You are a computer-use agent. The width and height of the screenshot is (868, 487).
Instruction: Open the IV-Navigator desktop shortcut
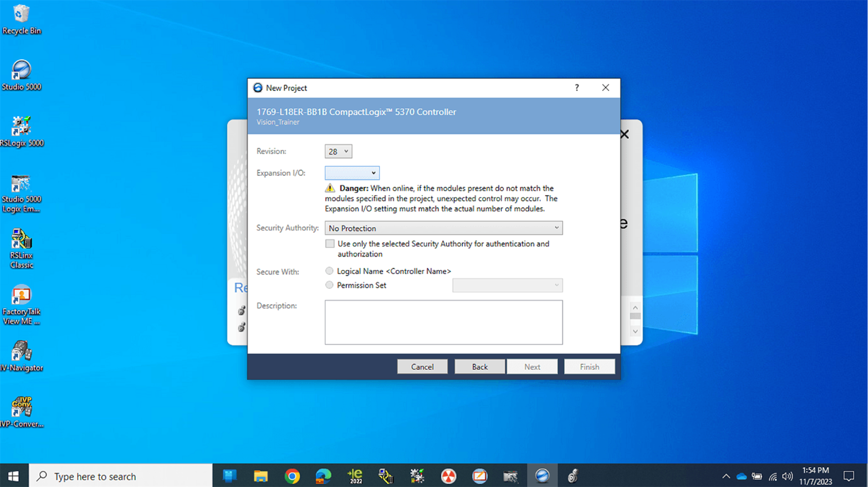[x=21, y=356]
